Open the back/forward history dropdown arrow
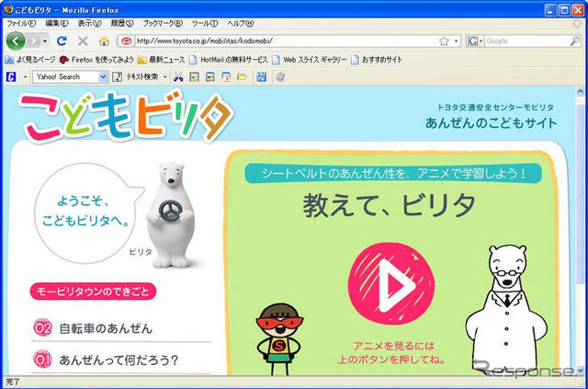 coord(45,41)
